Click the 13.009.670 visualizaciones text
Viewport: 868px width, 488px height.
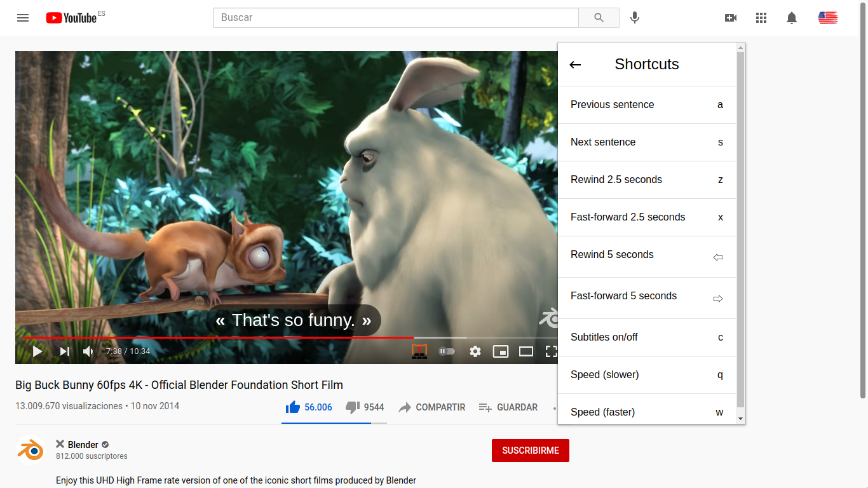(69, 406)
